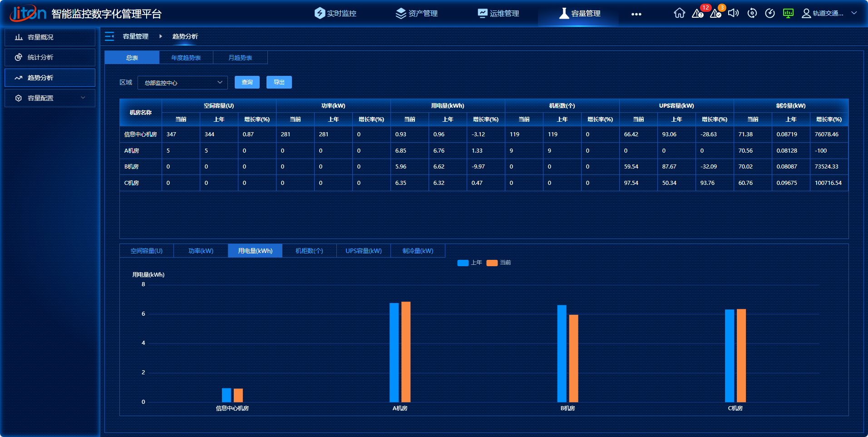Expand the 容量配置 sidebar submenu
The image size is (868, 437).
50,98
